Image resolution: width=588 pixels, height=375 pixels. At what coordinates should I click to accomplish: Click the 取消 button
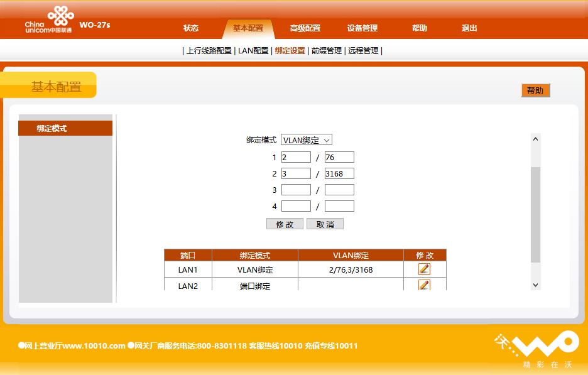coord(325,224)
